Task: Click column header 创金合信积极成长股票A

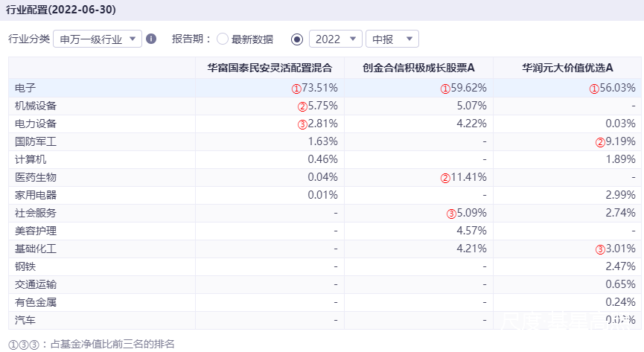Action: (418, 68)
